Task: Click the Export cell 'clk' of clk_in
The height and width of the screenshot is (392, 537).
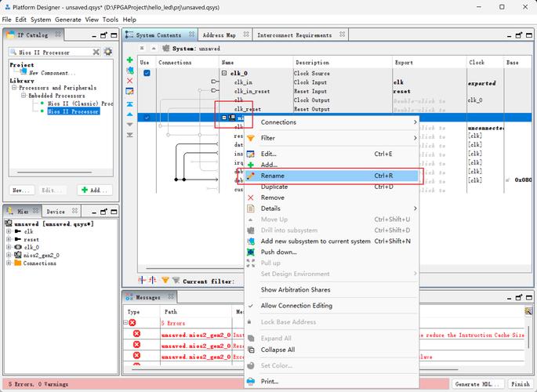Action: (x=399, y=82)
